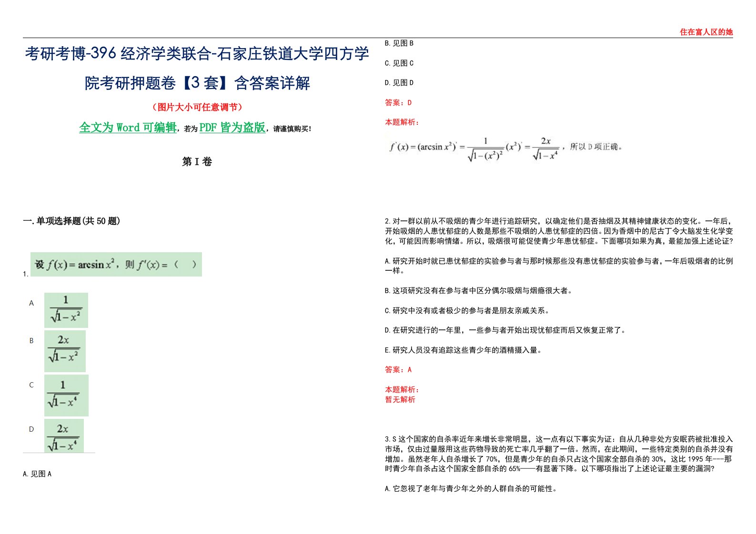The image size is (756, 534).
Task: Click the green link PDF皆为盗版
Action: point(232,128)
